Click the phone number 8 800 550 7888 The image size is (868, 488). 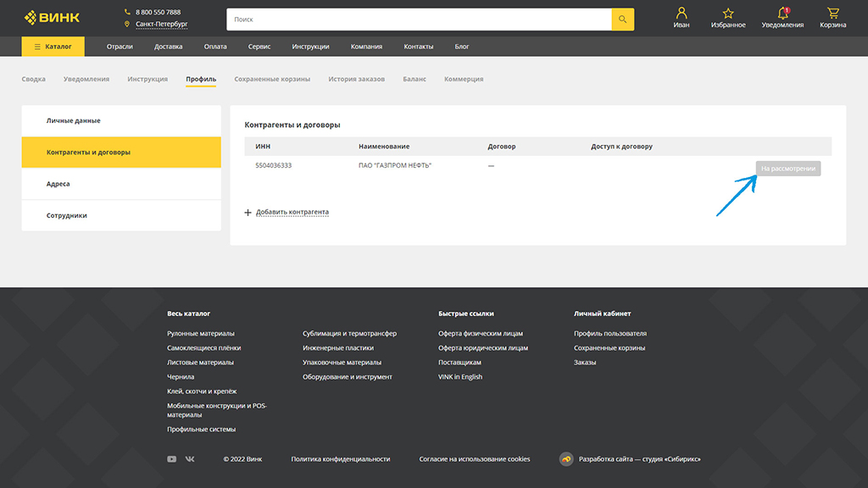[159, 12]
